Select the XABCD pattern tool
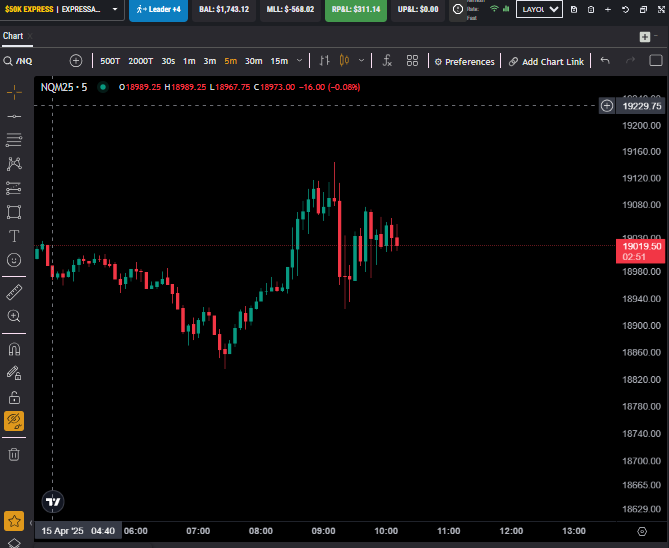Image resolution: width=669 pixels, height=548 pixels. click(x=14, y=163)
